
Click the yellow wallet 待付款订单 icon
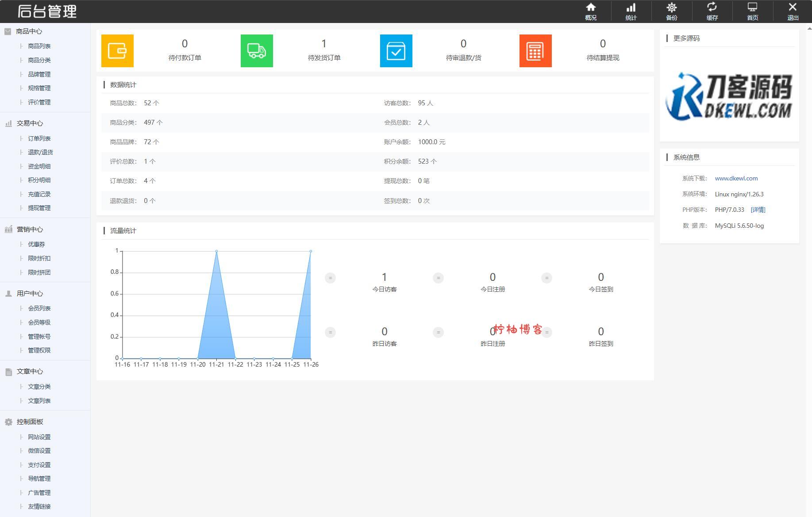tap(117, 51)
